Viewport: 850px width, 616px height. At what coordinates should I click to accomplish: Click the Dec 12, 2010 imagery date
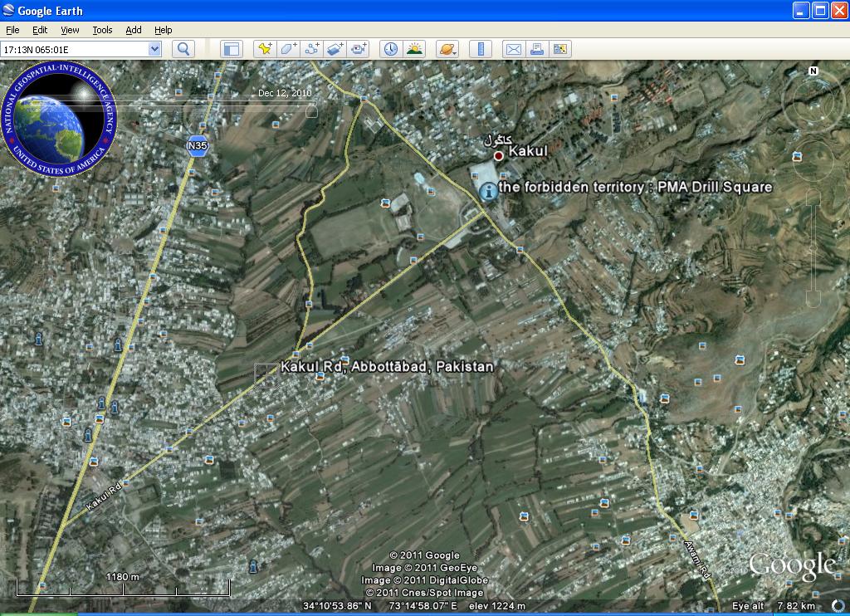pyautogui.click(x=285, y=93)
